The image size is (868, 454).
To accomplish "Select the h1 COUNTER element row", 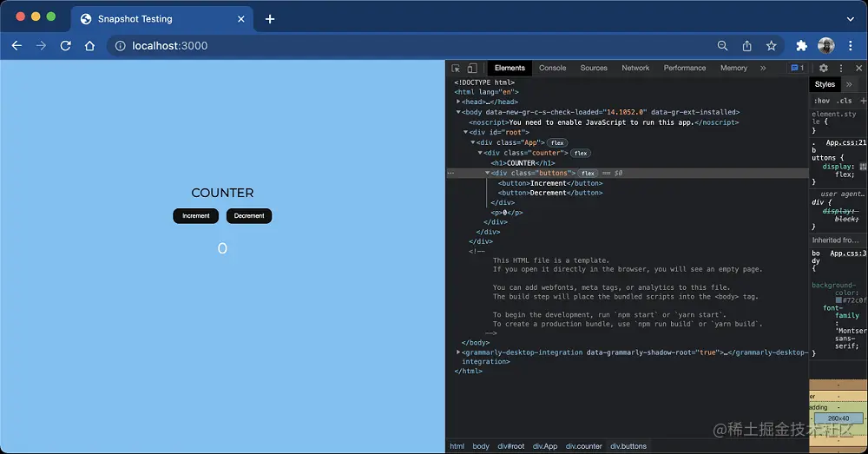I will pyautogui.click(x=523, y=163).
